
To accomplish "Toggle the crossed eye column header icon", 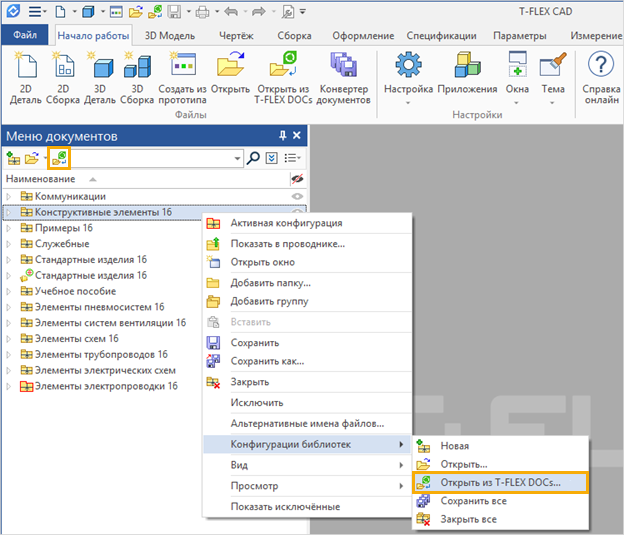I will click(296, 178).
